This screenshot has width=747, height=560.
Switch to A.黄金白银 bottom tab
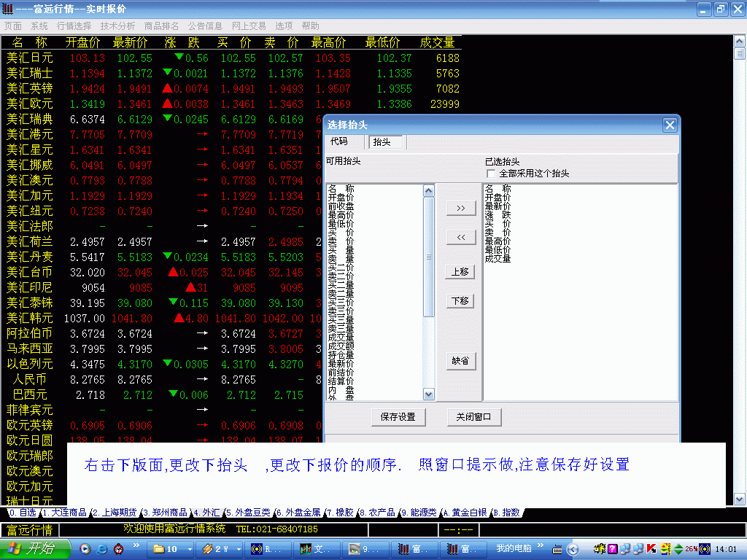click(465, 513)
